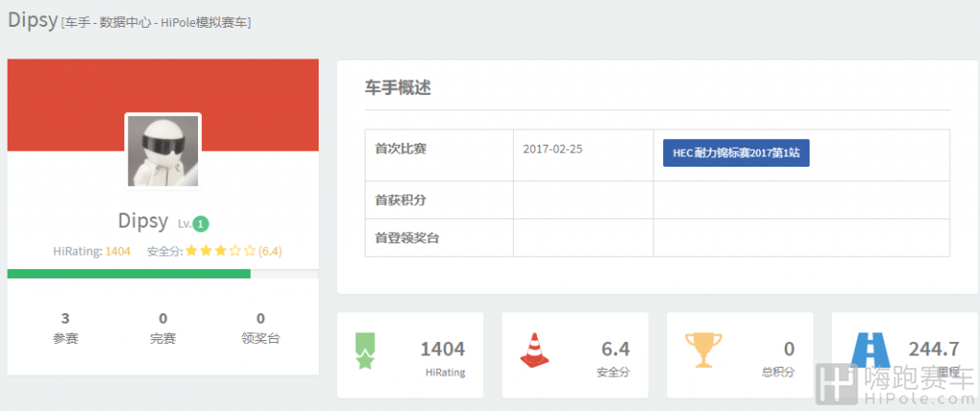Click the red profile banner
Screen dimensions: 980x411
[163, 105]
